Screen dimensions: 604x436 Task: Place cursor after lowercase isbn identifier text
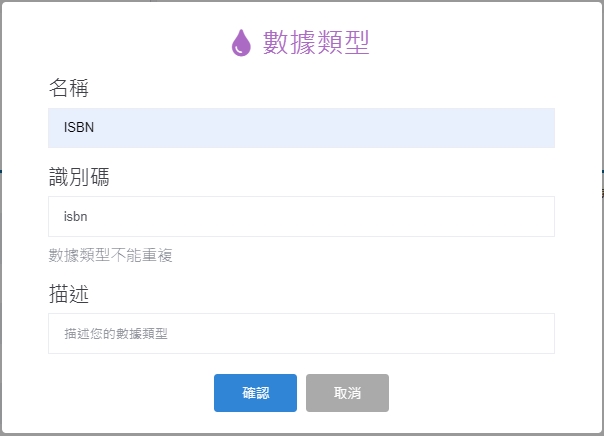[x=91, y=216]
